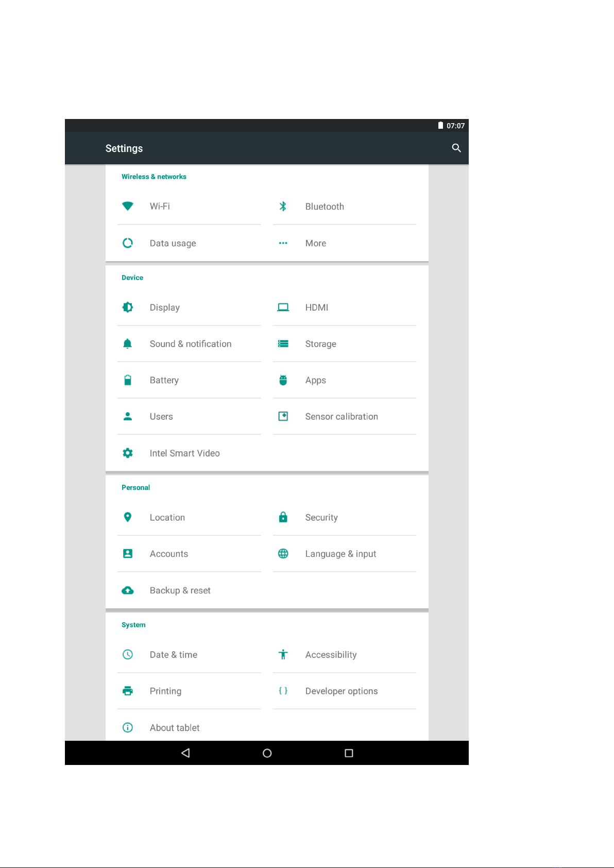Open Apps settings label

click(x=316, y=380)
